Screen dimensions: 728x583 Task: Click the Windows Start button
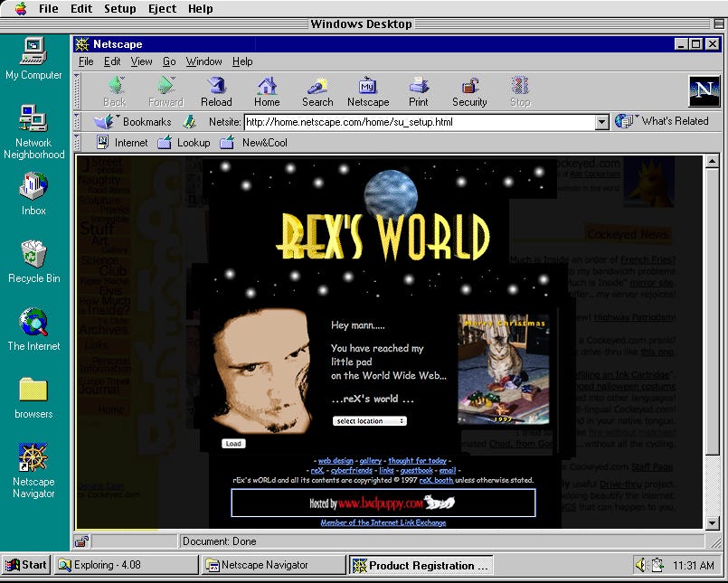click(x=25, y=565)
